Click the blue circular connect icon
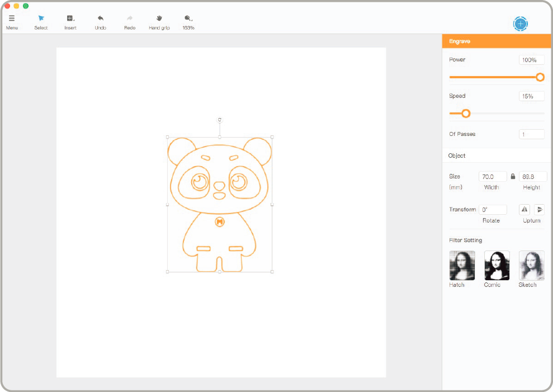The height and width of the screenshot is (392, 553). [x=521, y=23]
